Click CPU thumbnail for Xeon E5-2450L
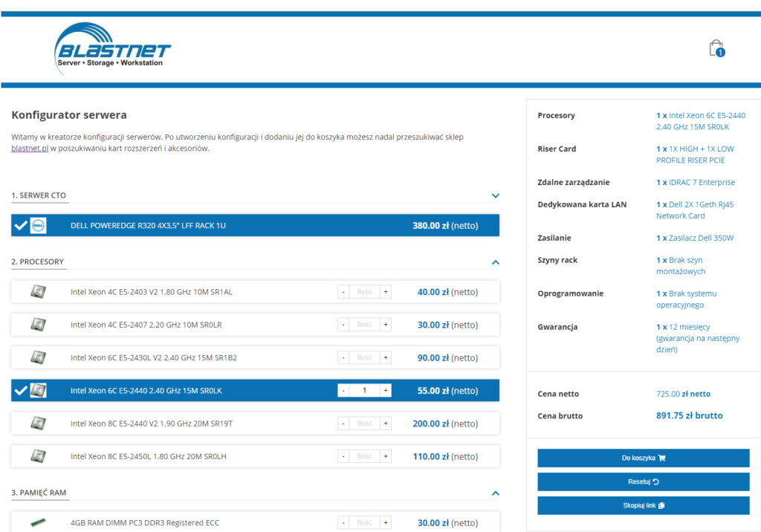Screen dimensions: 761x532 tap(39, 456)
